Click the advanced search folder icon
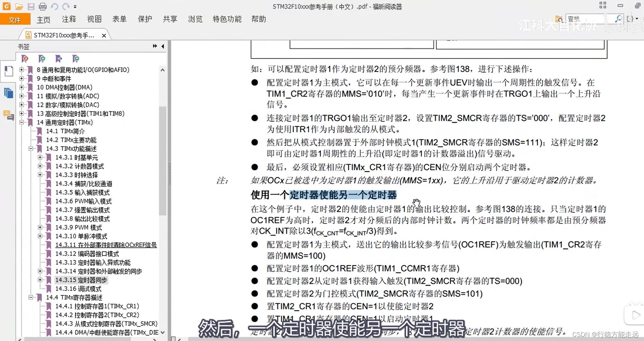Image resolution: width=644 pixels, height=341 pixels. [559, 19]
